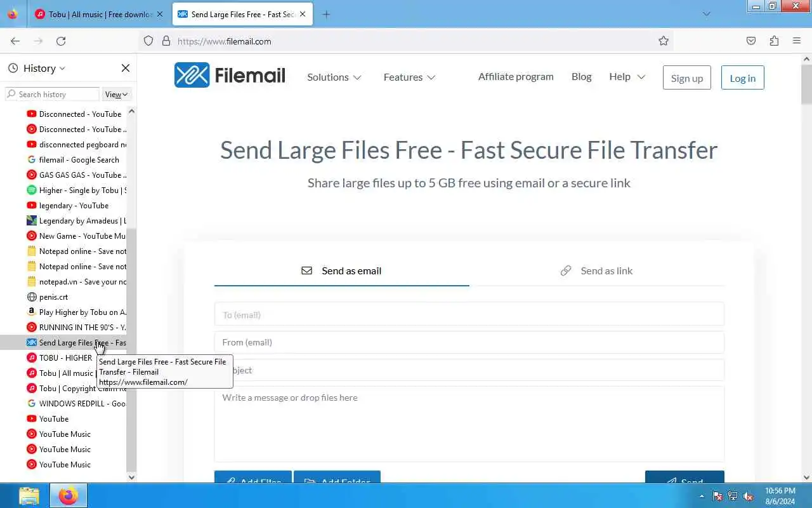Click the network tray icon
This screenshot has width=812, height=508.
pyautogui.click(x=733, y=496)
